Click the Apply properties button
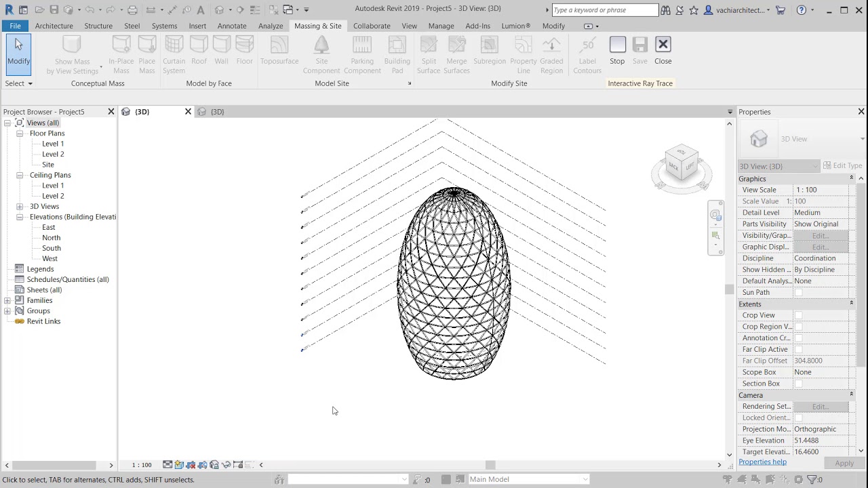This screenshot has height=488, width=868. click(x=844, y=463)
